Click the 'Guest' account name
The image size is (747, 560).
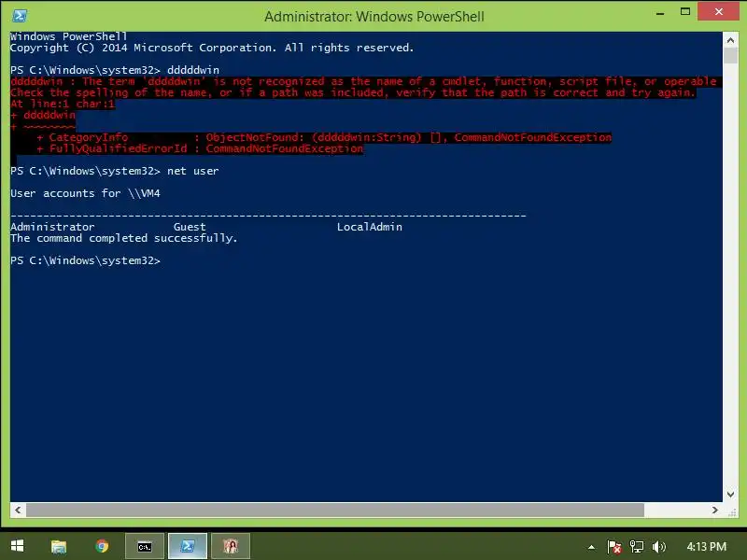[190, 227]
